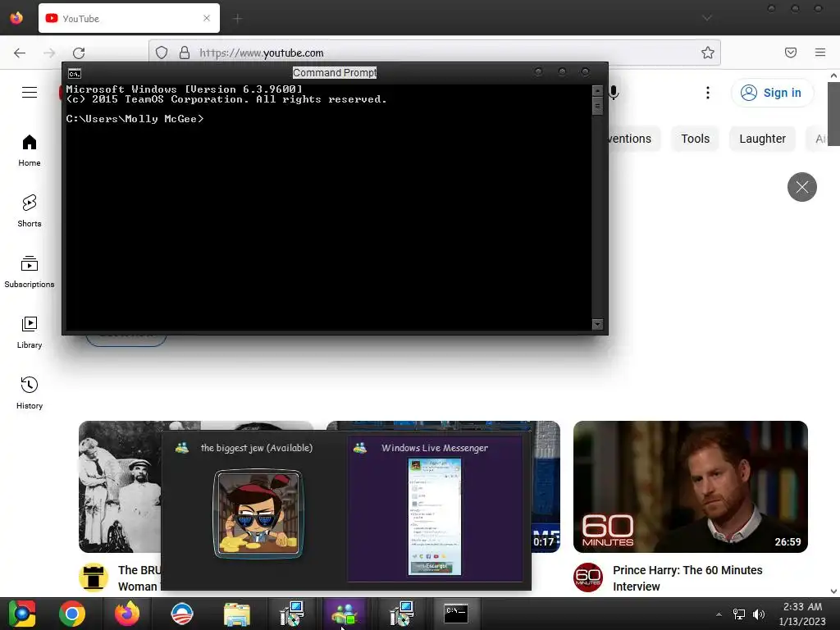Screen dimensions: 840x630
Task: Click the installer icon next to Command Prompt
Action: tap(401, 614)
